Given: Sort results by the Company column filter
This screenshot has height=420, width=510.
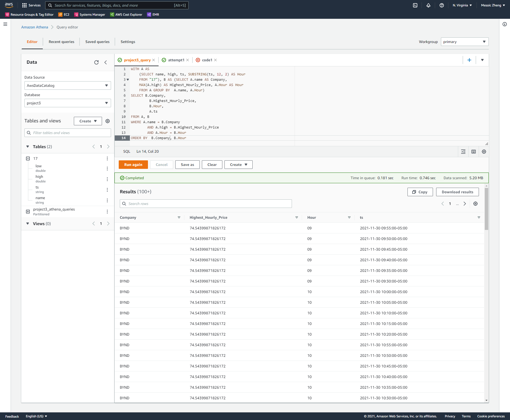Looking at the screenshot, I should [x=179, y=217].
